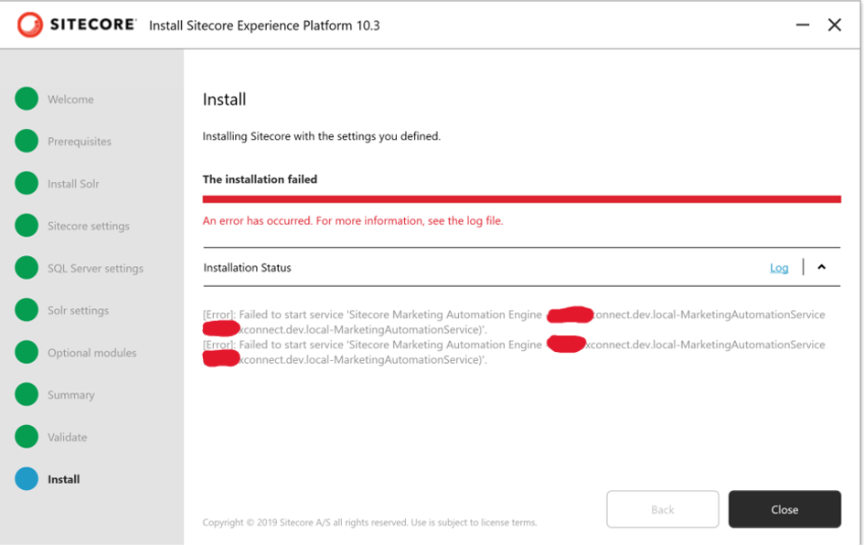The height and width of the screenshot is (546, 864).
Task: Click the 'An error has occurred' message
Action: click(x=353, y=221)
